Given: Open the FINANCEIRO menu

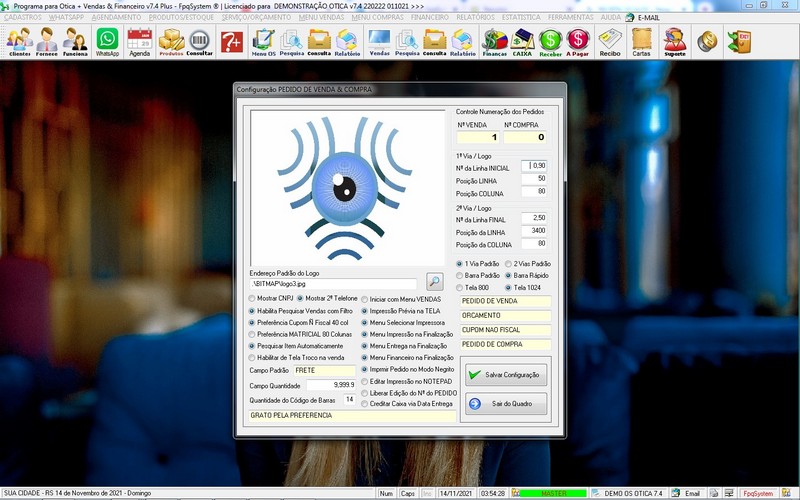Looking at the screenshot, I should click(x=430, y=18).
